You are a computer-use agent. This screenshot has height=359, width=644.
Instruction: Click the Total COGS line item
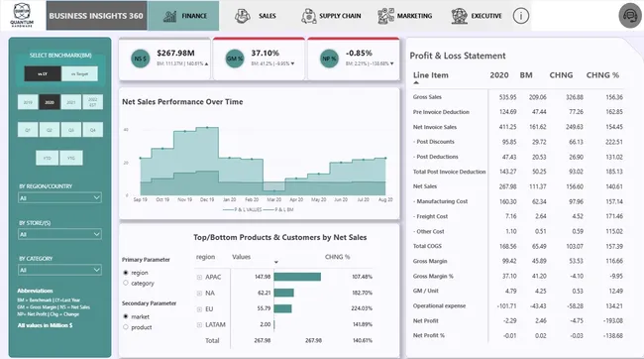point(427,246)
